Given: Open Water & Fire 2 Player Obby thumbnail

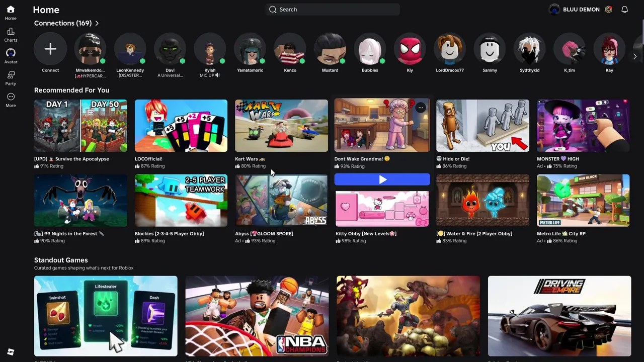Looking at the screenshot, I should 482,201.
